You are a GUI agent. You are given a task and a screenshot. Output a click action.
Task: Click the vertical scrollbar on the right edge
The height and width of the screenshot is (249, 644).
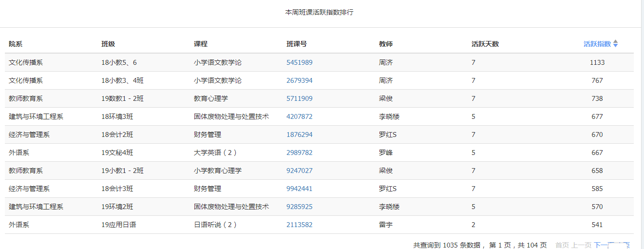click(x=642, y=124)
